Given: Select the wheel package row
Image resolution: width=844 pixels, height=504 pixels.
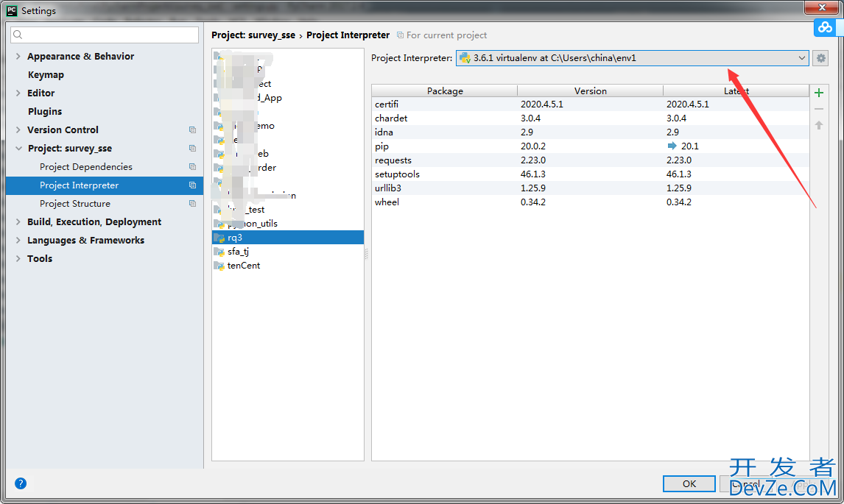Looking at the screenshot, I should coord(590,202).
